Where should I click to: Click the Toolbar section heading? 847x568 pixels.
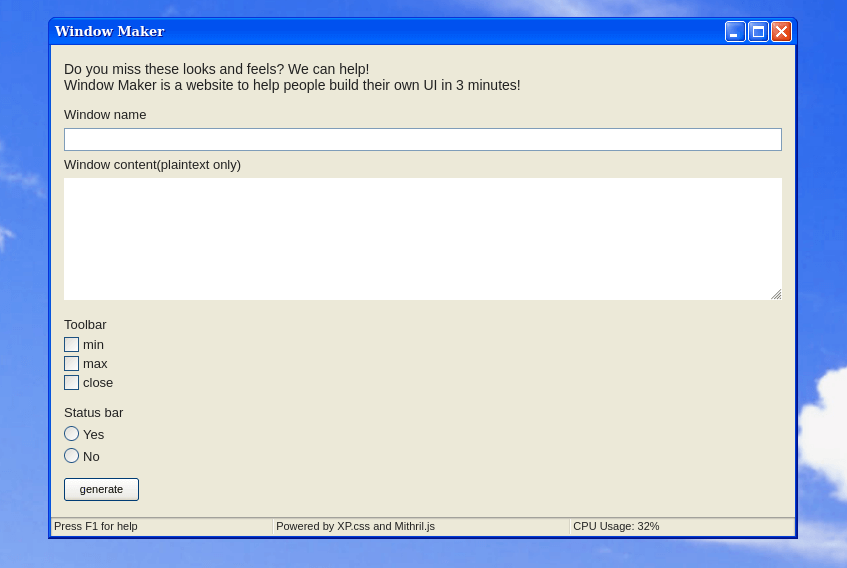(x=85, y=325)
